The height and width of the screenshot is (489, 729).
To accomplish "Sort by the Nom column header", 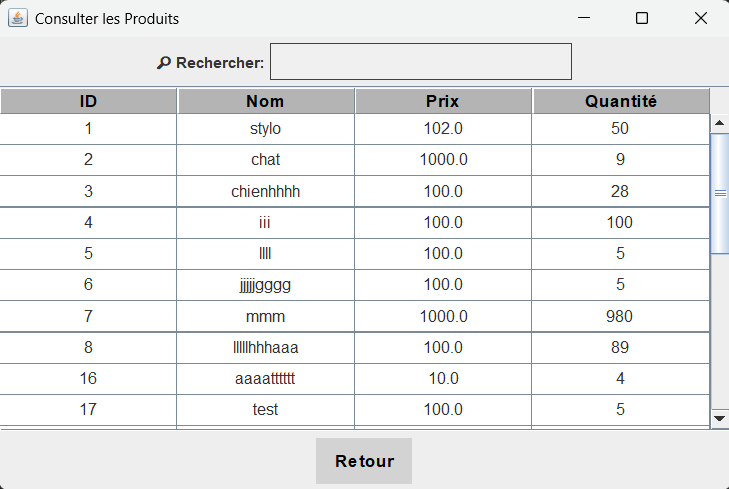I will coord(265,101).
